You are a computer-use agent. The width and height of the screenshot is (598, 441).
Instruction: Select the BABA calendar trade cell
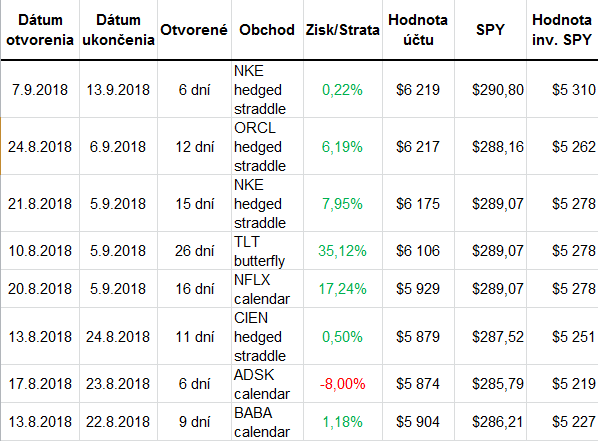(267, 422)
